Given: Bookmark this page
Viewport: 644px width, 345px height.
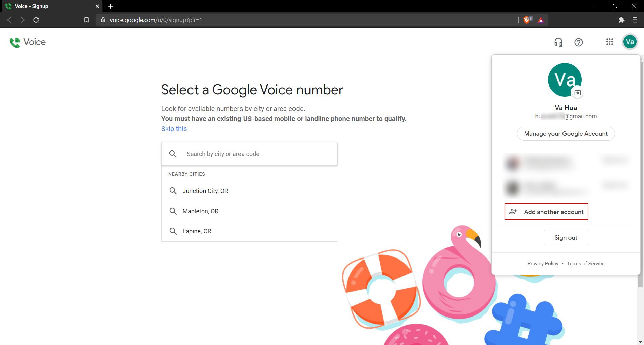Looking at the screenshot, I should [x=86, y=20].
